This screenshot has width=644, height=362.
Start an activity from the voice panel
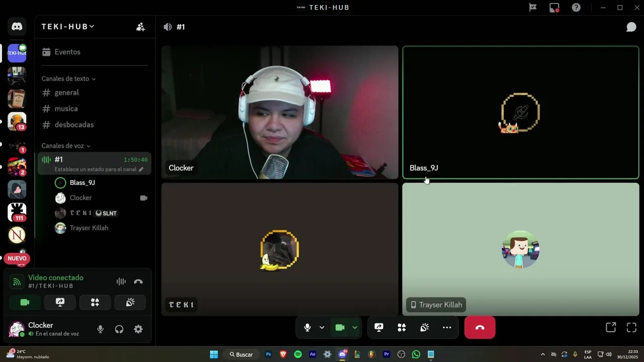[x=95, y=302]
